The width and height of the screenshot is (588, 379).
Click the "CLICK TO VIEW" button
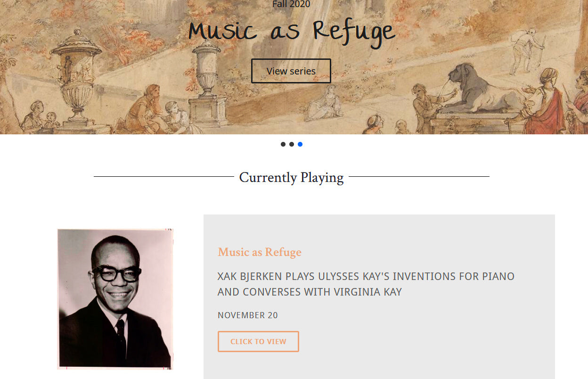tap(258, 341)
